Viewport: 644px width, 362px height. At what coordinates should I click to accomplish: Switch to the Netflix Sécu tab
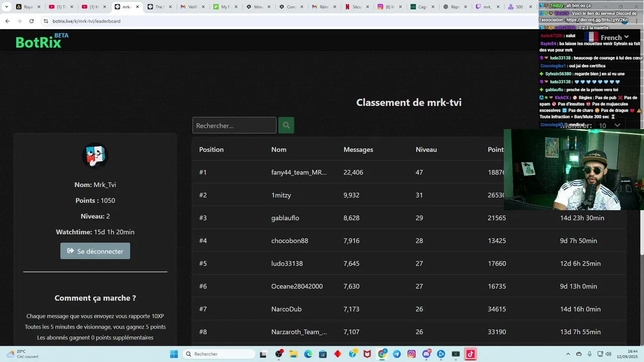(x=358, y=7)
